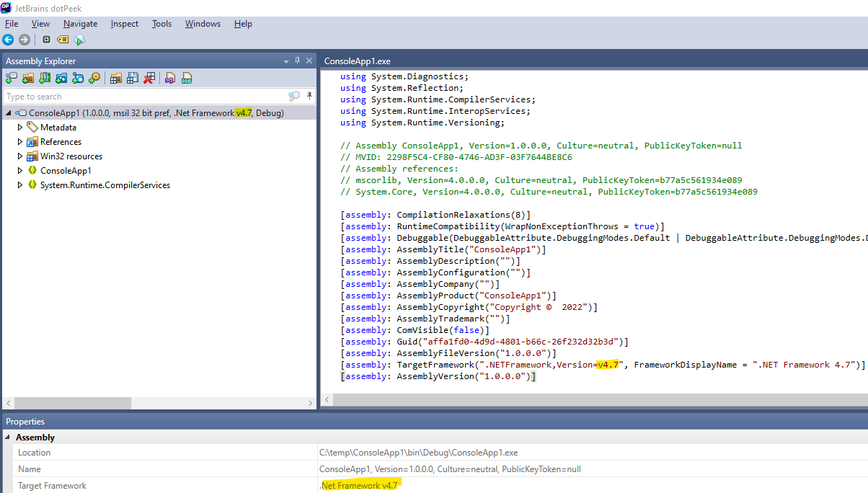
Task: Click the Name property row label
Action: (x=30, y=469)
